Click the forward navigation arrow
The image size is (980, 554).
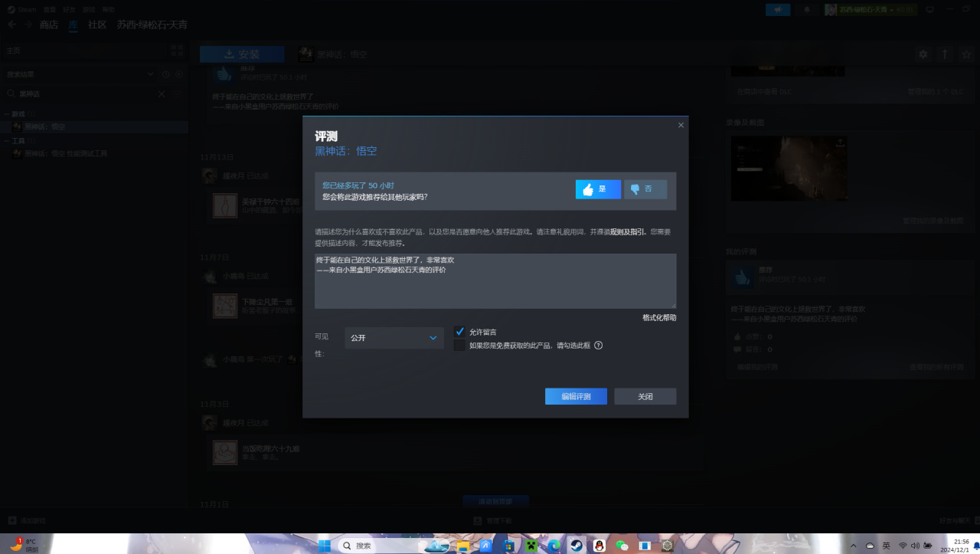coord(28,25)
